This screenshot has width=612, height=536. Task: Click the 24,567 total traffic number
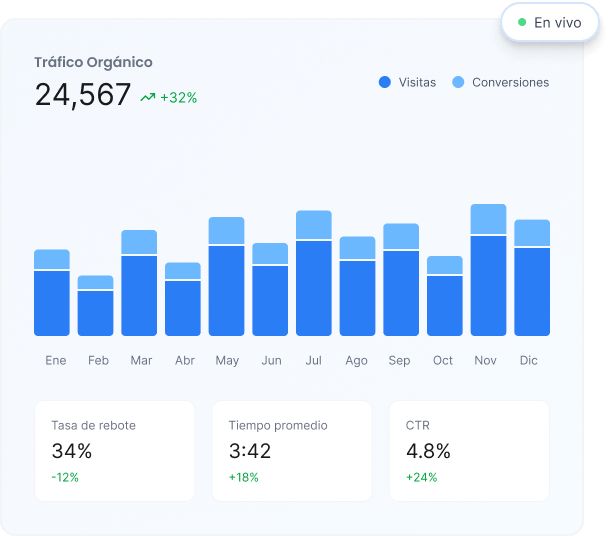[x=83, y=95]
